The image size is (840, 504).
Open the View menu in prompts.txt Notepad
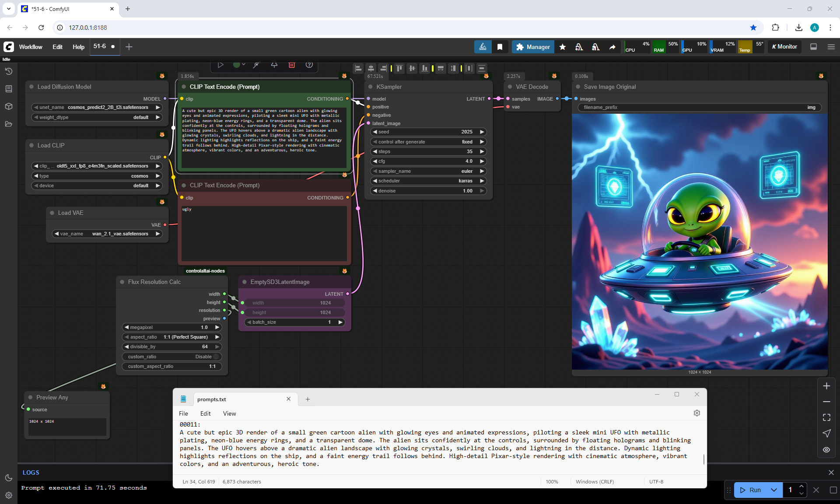click(229, 413)
